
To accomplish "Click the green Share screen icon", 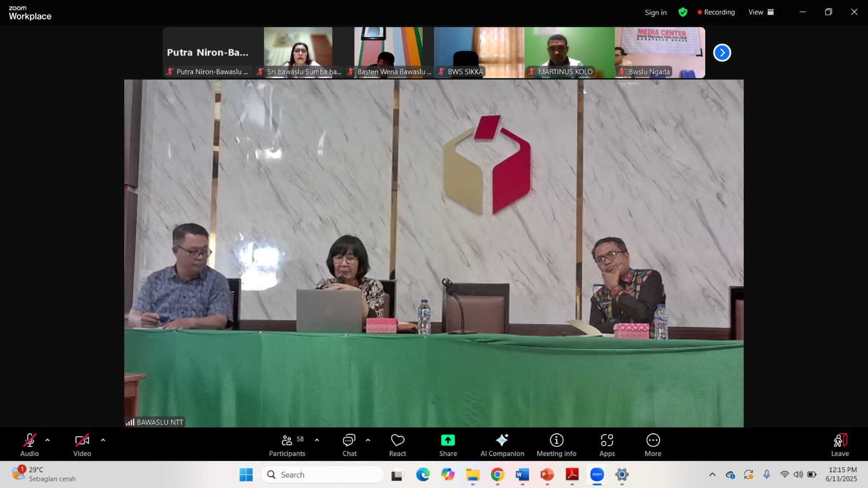I will [x=448, y=440].
